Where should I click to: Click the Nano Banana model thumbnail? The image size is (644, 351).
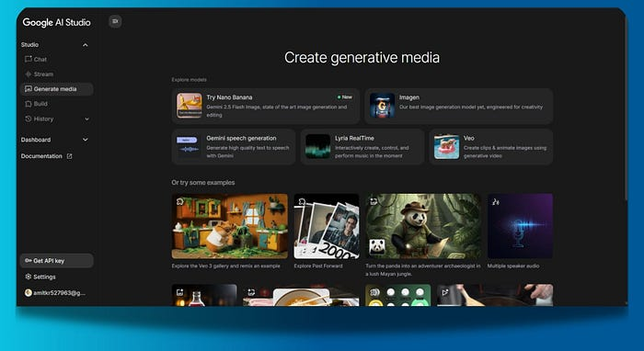pos(190,106)
